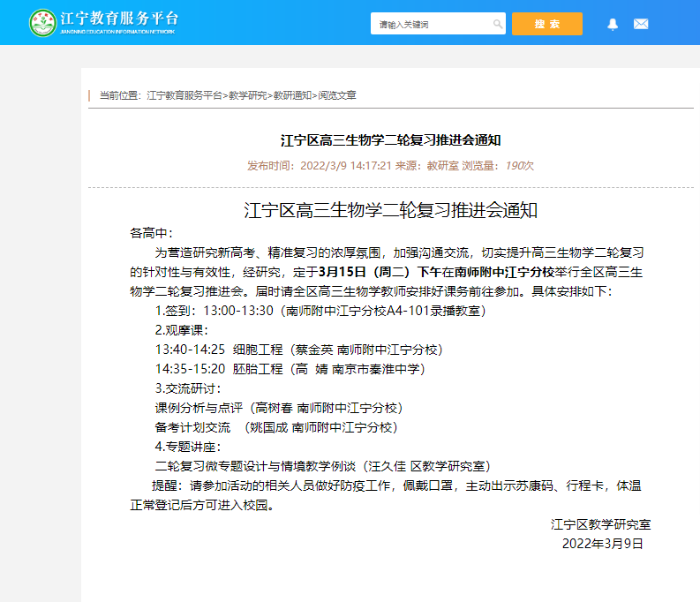Click the 阅览文章 breadcrumb item
Image resolution: width=700 pixels, height=602 pixels.
337,95
